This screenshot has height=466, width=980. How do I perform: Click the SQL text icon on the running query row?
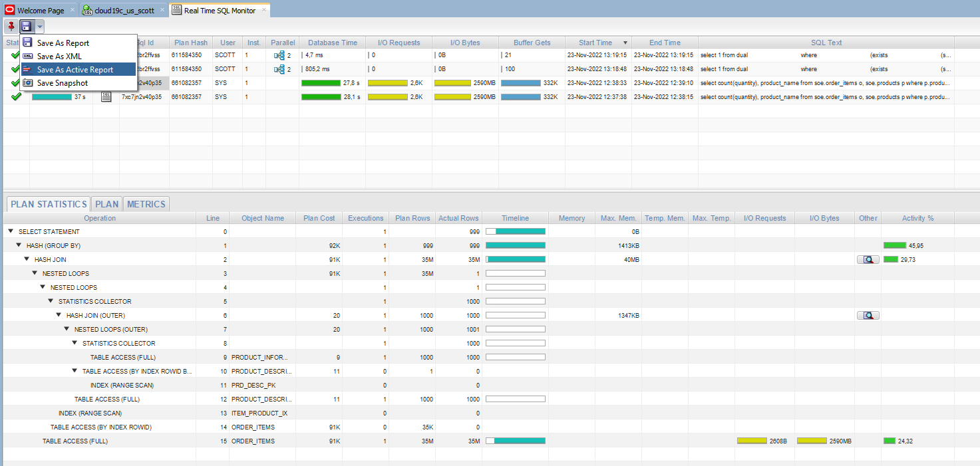(x=107, y=96)
